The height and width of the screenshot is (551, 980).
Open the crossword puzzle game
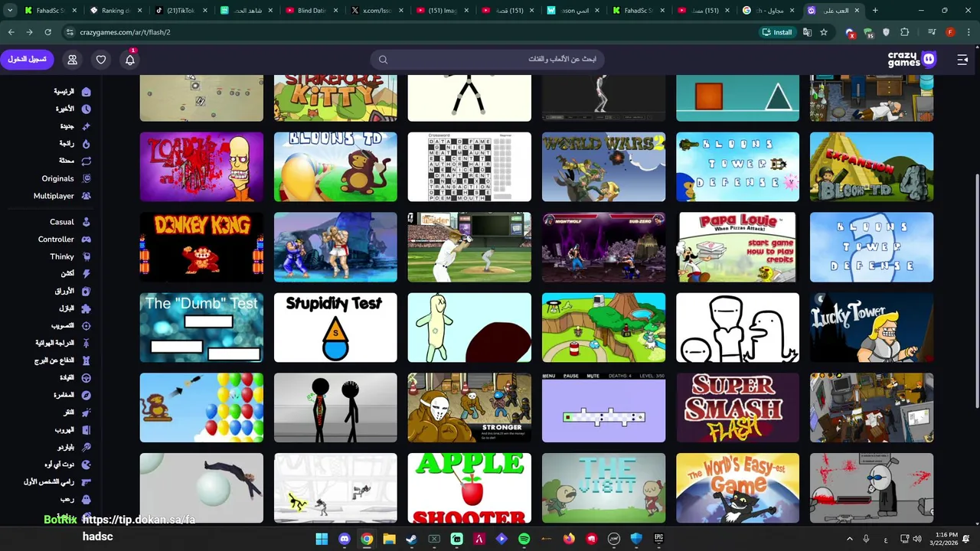[469, 167]
